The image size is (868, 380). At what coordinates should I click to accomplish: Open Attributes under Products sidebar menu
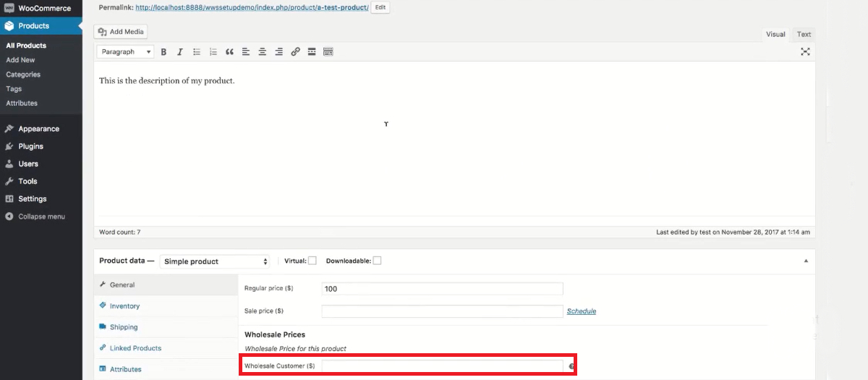22,103
